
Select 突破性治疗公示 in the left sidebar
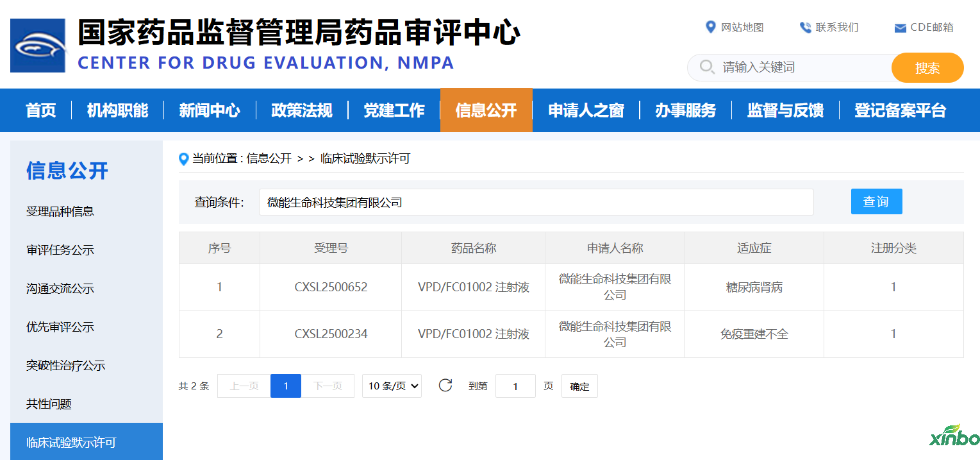[x=65, y=366]
